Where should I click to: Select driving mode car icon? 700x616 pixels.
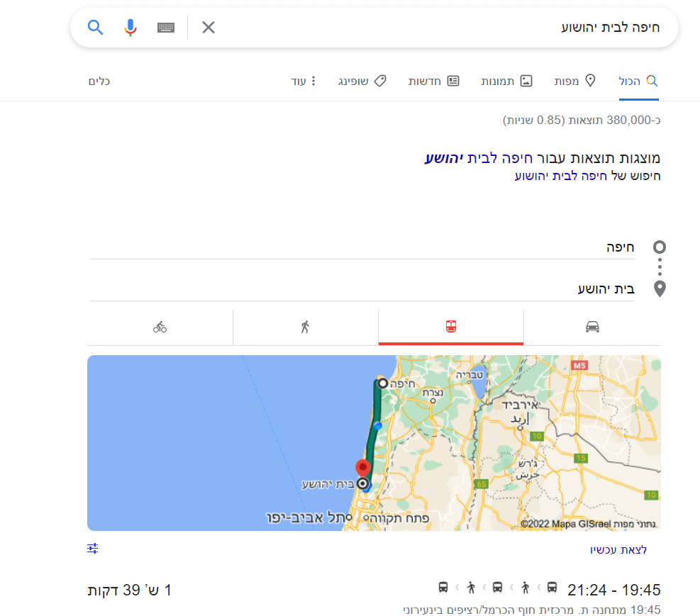point(592,327)
